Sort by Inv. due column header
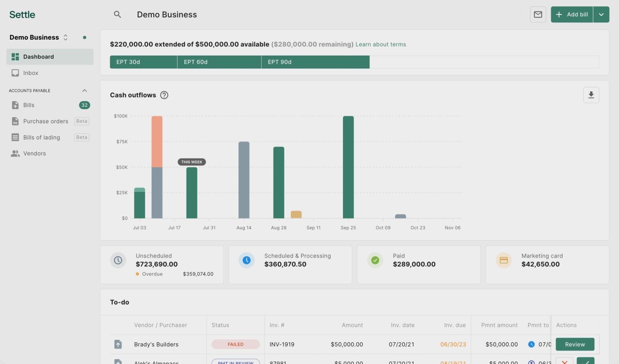The image size is (619, 364). [x=455, y=325]
